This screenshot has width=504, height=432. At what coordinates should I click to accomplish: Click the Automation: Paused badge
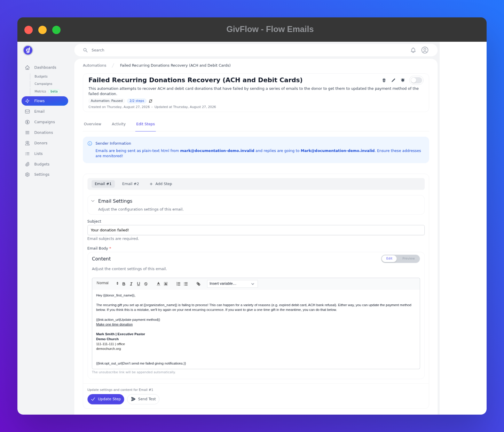107,101
